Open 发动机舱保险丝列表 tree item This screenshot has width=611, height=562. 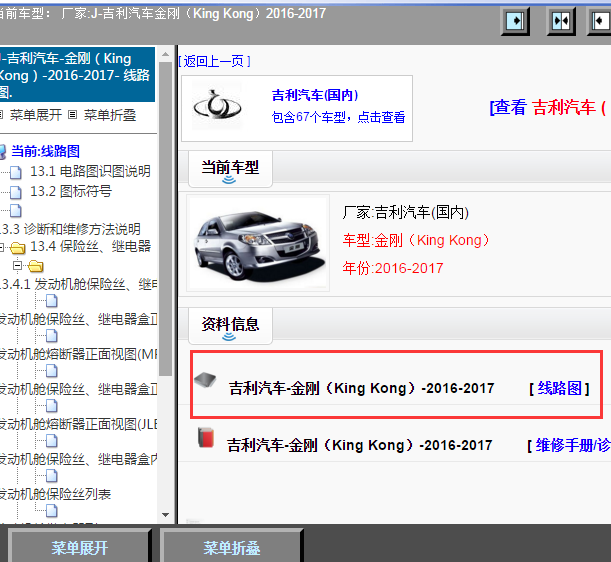(55, 494)
